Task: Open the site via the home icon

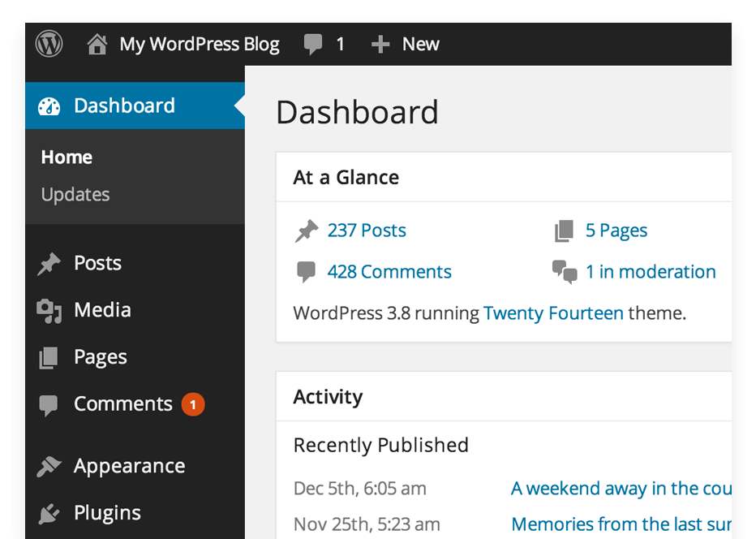Action: (x=97, y=44)
